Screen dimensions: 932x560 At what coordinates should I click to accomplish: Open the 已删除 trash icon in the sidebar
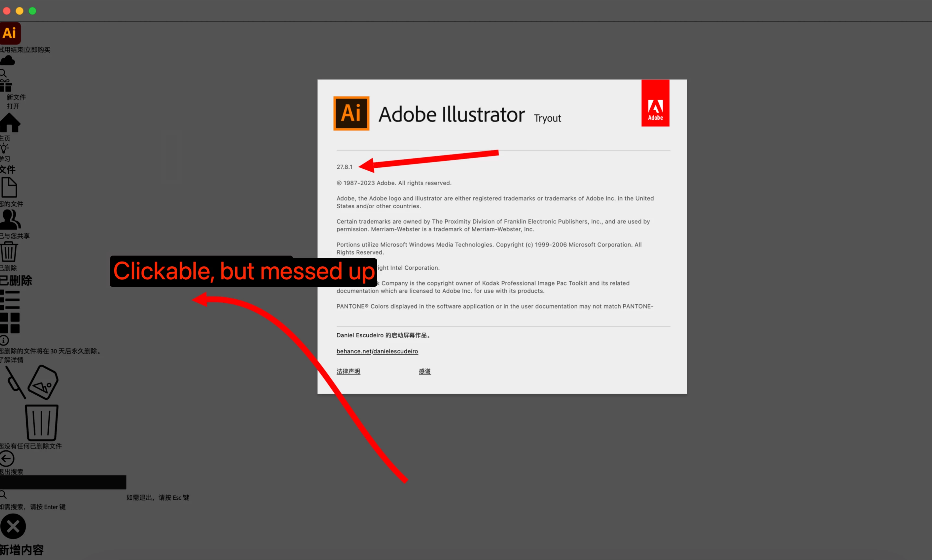click(x=9, y=251)
